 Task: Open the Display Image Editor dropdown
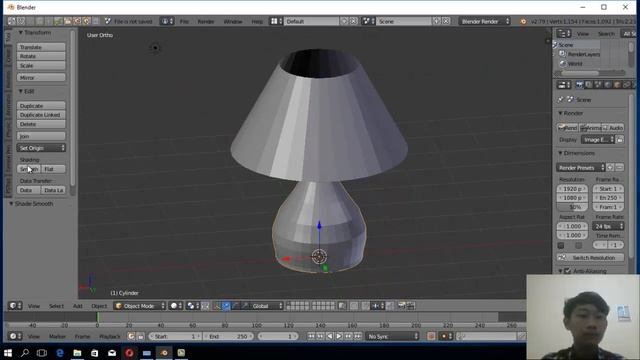pos(598,140)
